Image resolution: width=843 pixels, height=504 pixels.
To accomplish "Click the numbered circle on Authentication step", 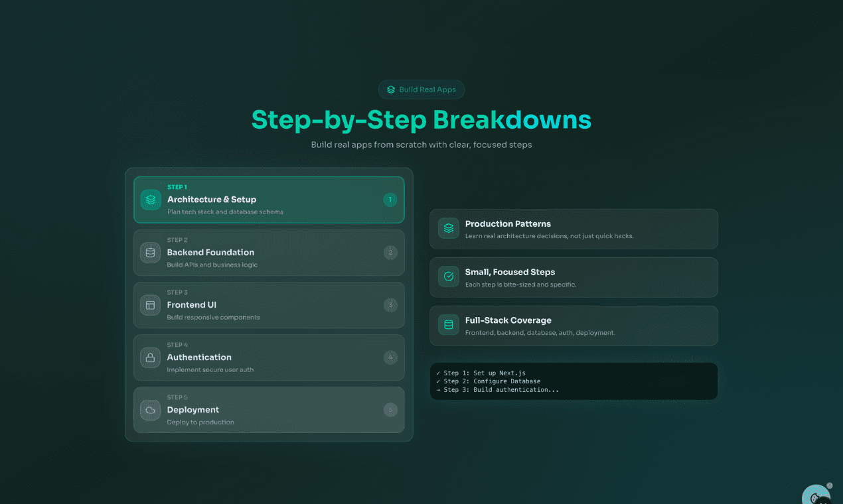I will (x=390, y=357).
